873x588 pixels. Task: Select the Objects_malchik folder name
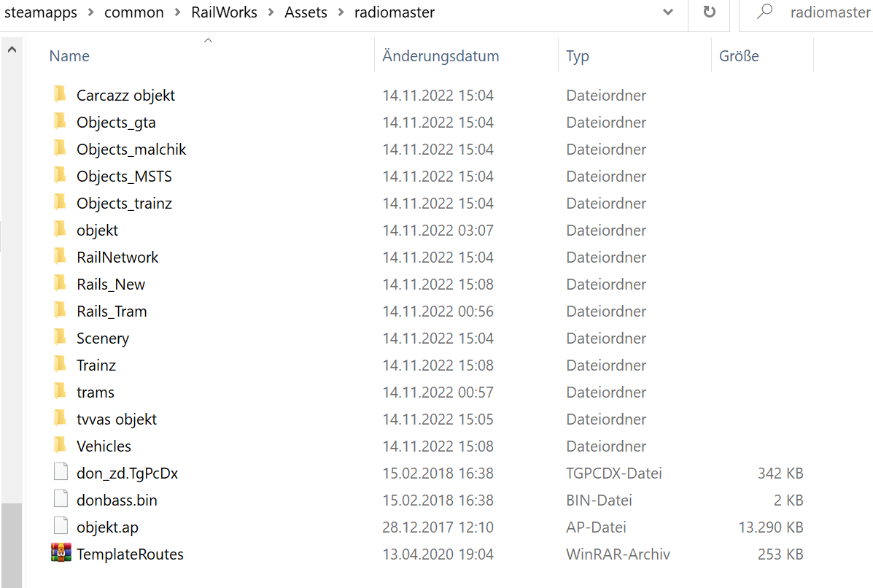(x=131, y=150)
